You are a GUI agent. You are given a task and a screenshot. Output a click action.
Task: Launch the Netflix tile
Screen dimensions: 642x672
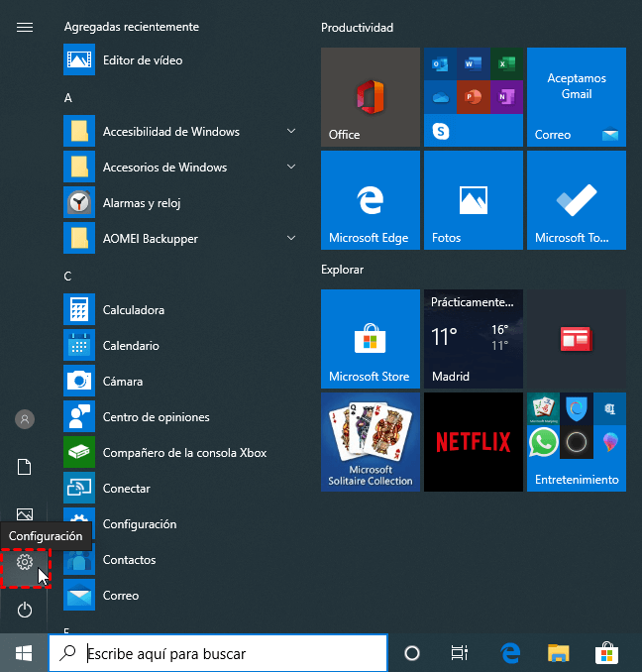tap(473, 442)
